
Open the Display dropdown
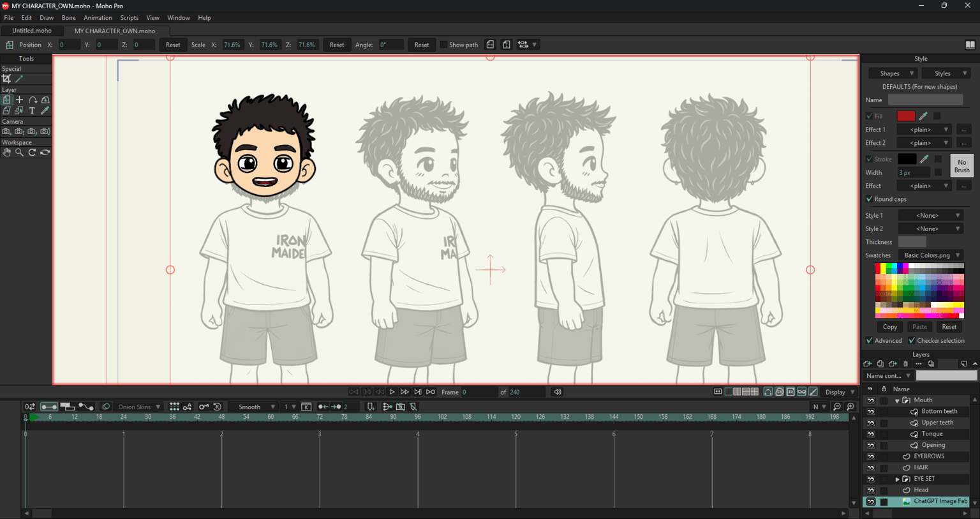click(839, 392)
